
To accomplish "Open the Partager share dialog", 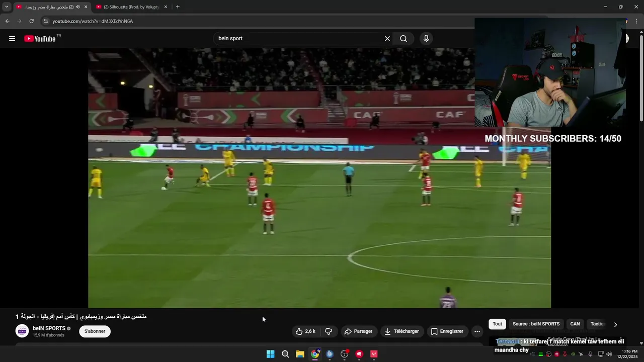I will [x=358, y=331].
